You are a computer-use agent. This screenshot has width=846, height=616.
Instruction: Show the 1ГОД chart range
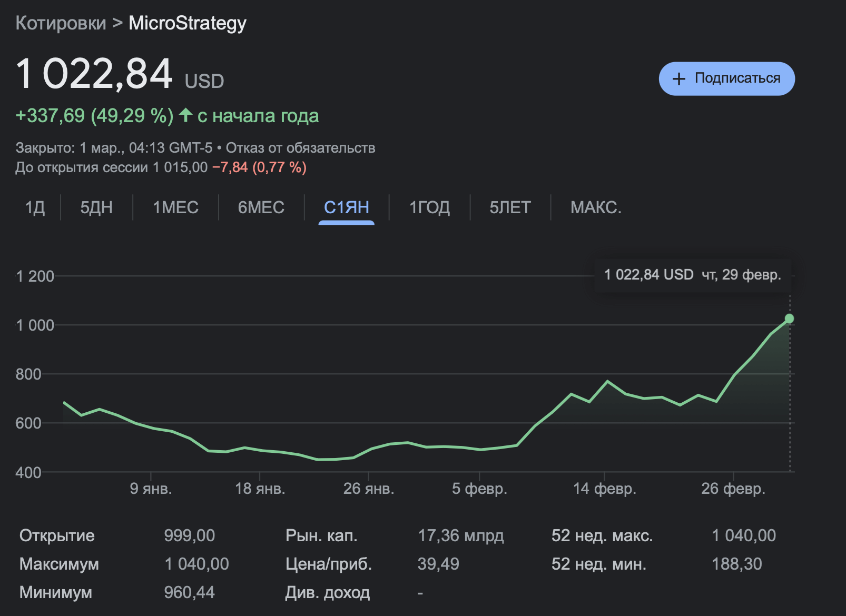[x=429, y=207]
